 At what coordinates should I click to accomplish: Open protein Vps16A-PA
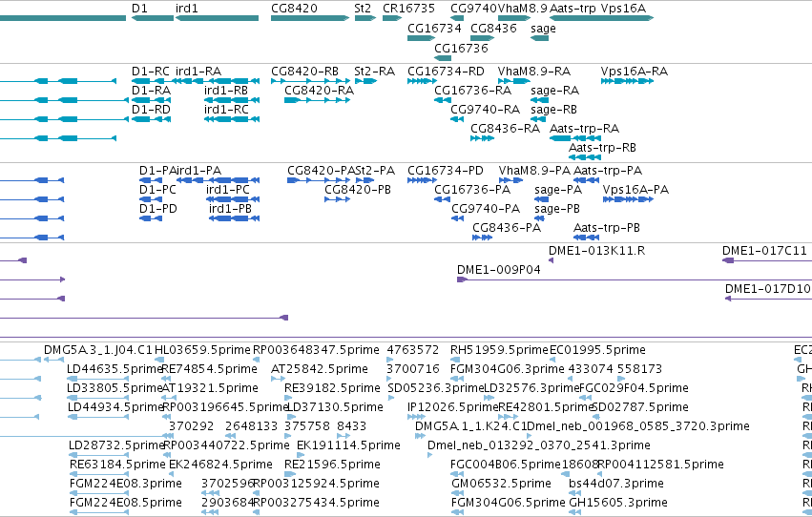[x=635, y=190]
